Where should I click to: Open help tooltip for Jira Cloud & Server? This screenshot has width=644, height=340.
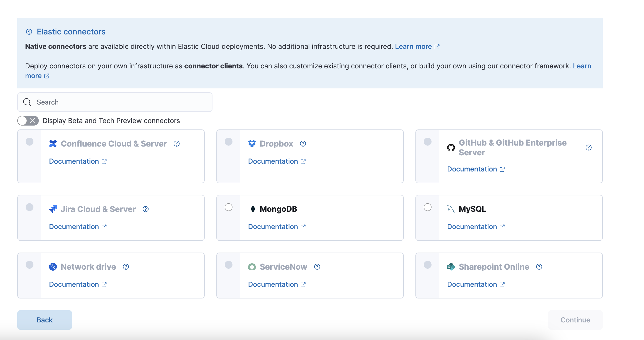click(x=145, y=209)
